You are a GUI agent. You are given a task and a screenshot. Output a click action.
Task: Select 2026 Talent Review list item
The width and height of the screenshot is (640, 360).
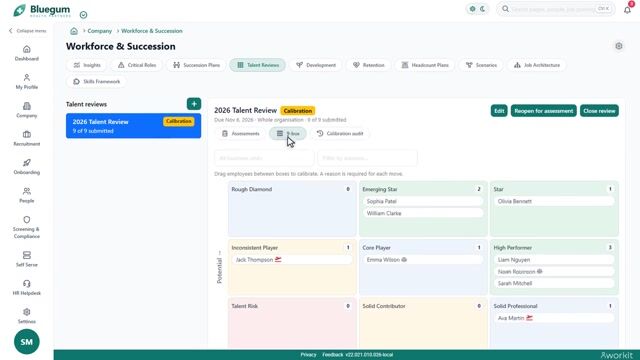(133, 126)
